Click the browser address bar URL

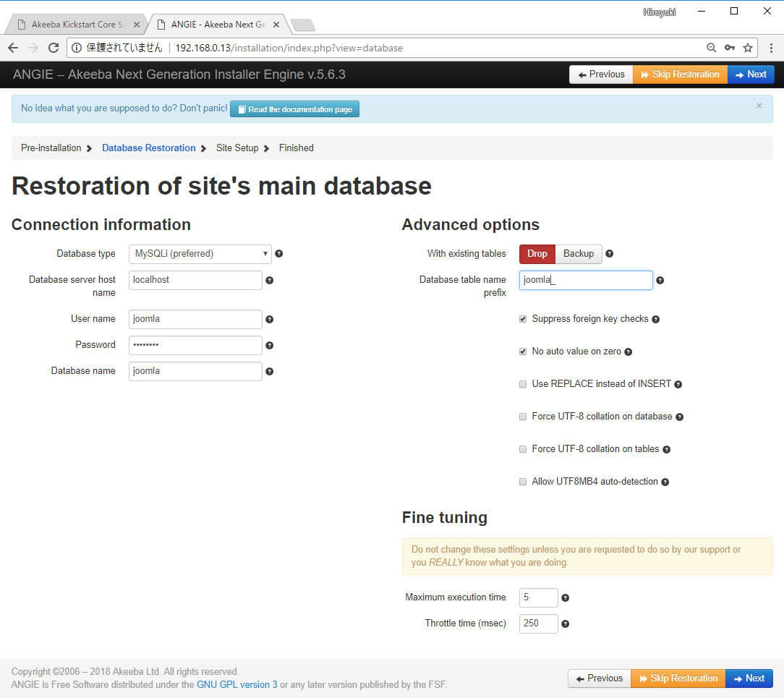[289, 48]
